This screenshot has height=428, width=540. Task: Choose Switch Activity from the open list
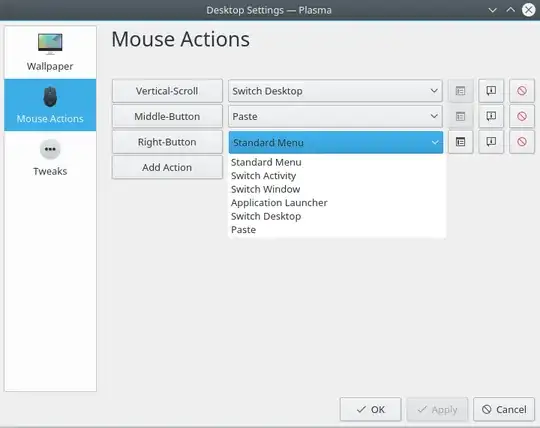point(337,176)
